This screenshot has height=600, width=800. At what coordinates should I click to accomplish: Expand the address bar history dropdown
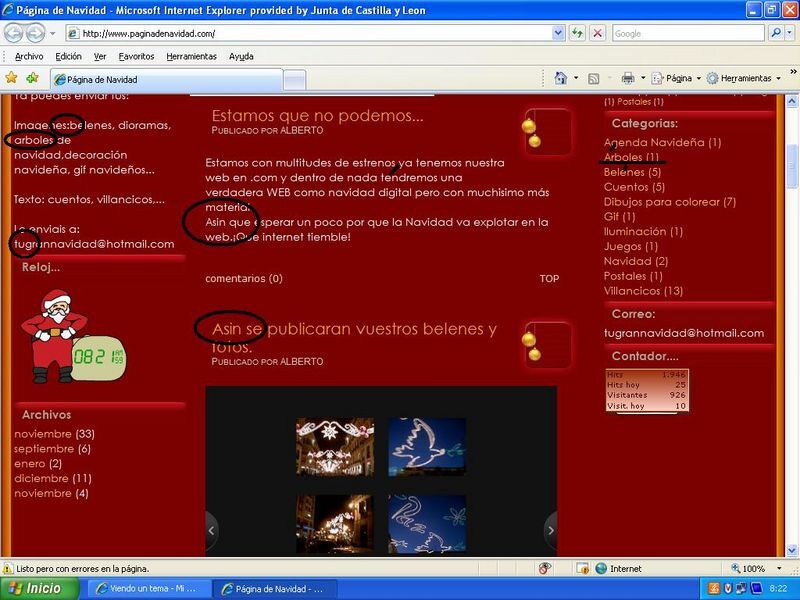point(558,33)
